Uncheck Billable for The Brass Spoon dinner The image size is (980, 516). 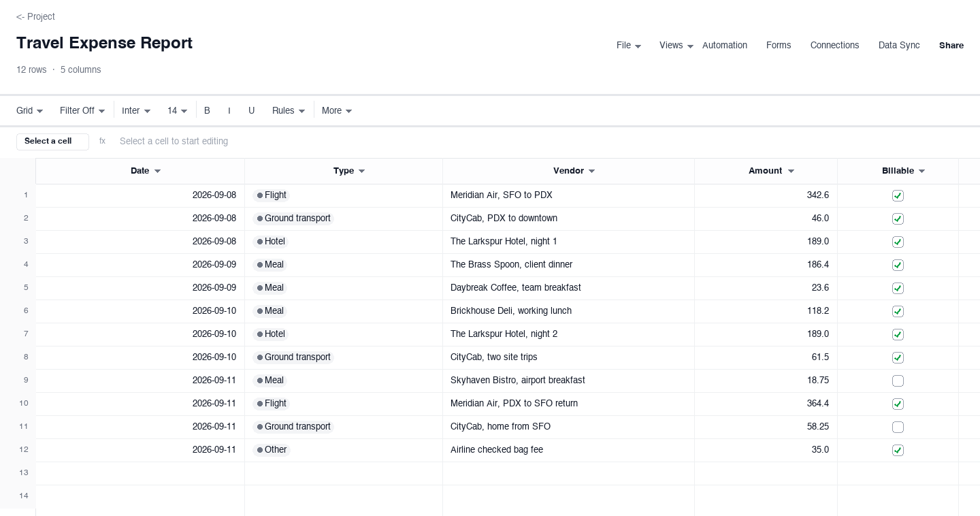(x=898, y=265)
